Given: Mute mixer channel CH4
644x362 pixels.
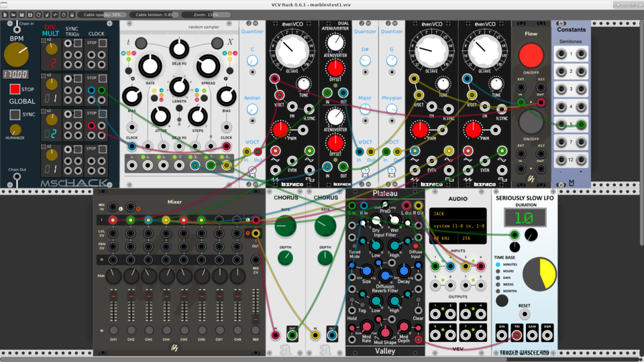Looking at the screenshot, I should [x=166, y=330].
